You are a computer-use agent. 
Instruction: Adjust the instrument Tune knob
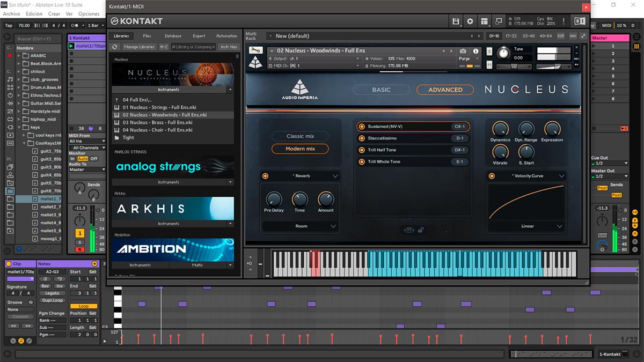point(503,53)
